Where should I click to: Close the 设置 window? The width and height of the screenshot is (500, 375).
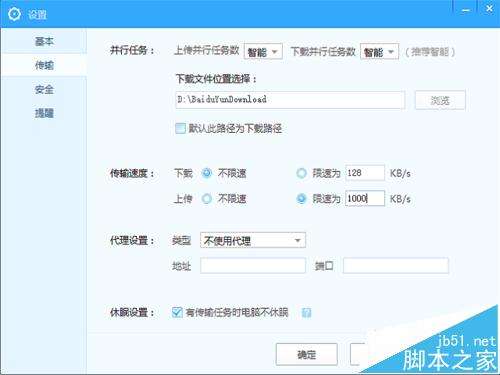[x=489, y=9]
